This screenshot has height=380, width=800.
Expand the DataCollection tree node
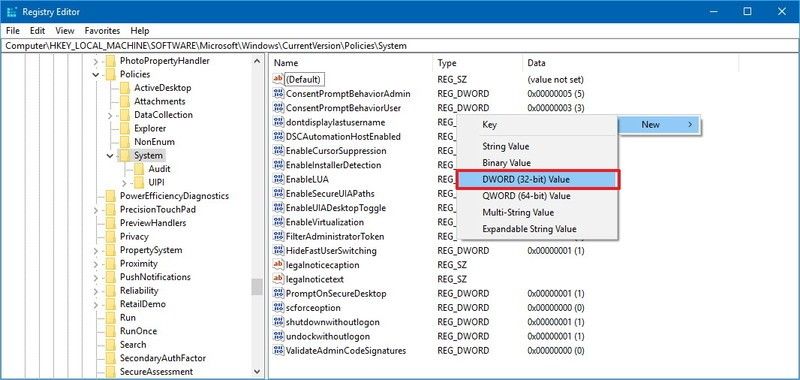[x=110, y=115]
